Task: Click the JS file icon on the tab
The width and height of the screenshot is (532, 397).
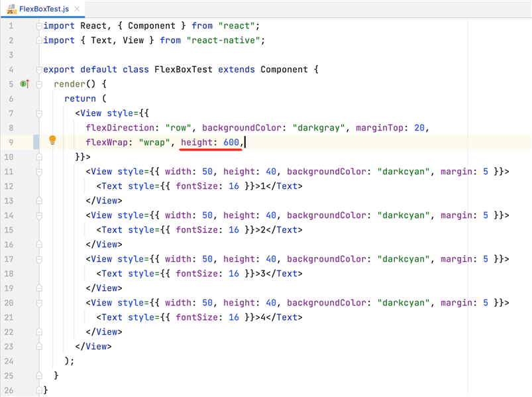Action: pyautogui.click(x=11, y=9)
